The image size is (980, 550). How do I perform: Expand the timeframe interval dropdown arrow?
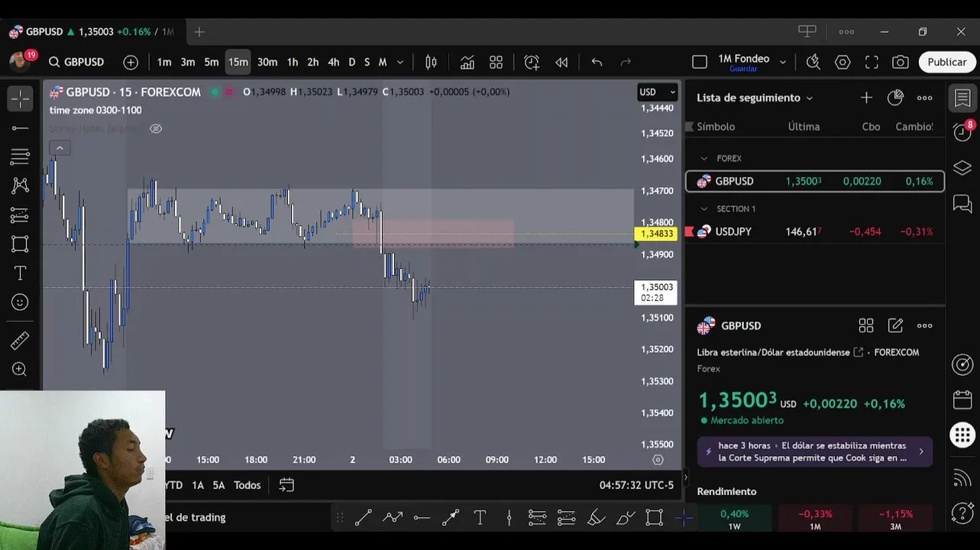click(x=399, y=62)
